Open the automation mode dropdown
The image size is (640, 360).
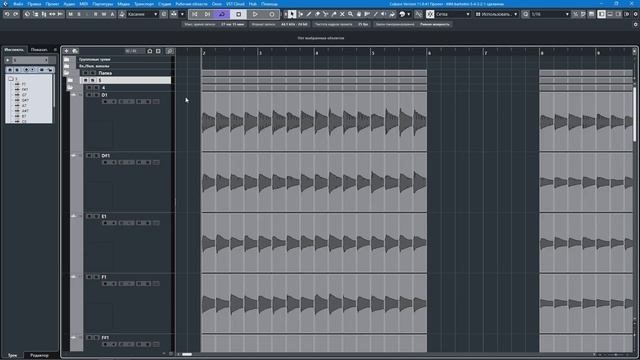(x=142, y=14)
